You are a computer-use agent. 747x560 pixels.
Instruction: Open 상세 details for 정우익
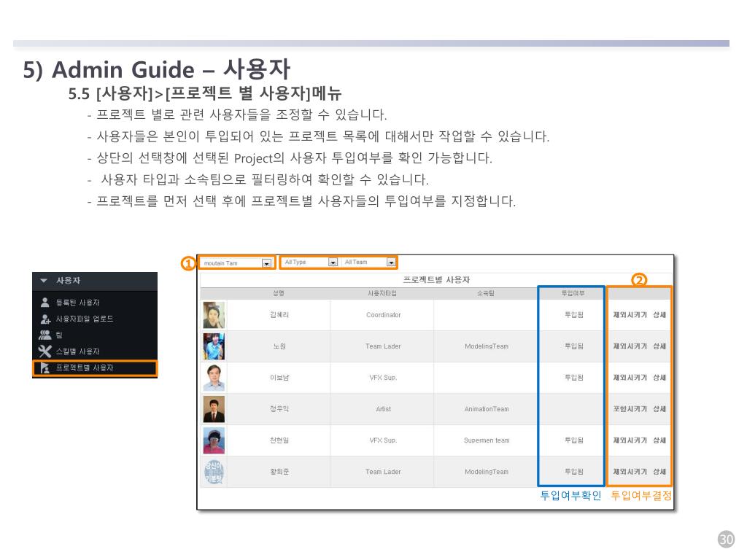click(x=659, y=409)
